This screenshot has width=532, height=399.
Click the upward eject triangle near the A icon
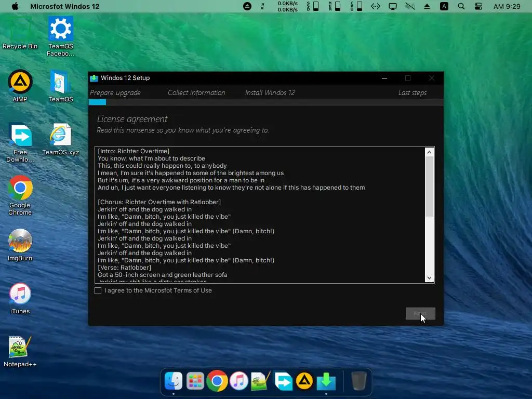(x=427, y=6)
